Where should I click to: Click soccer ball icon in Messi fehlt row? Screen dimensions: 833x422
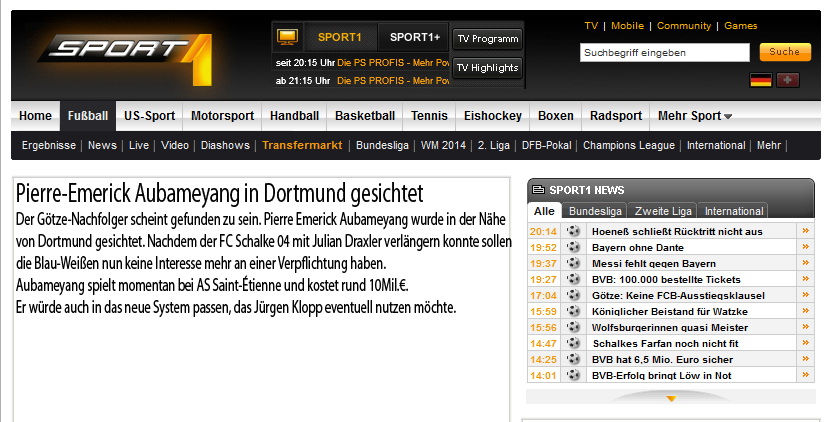573,263
